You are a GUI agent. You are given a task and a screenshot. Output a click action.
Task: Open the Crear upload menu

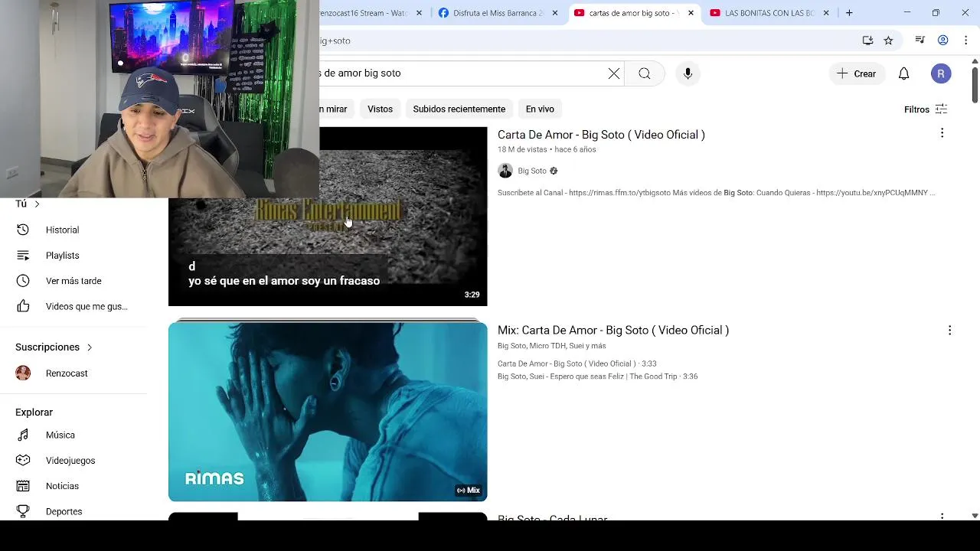point(856,73)
